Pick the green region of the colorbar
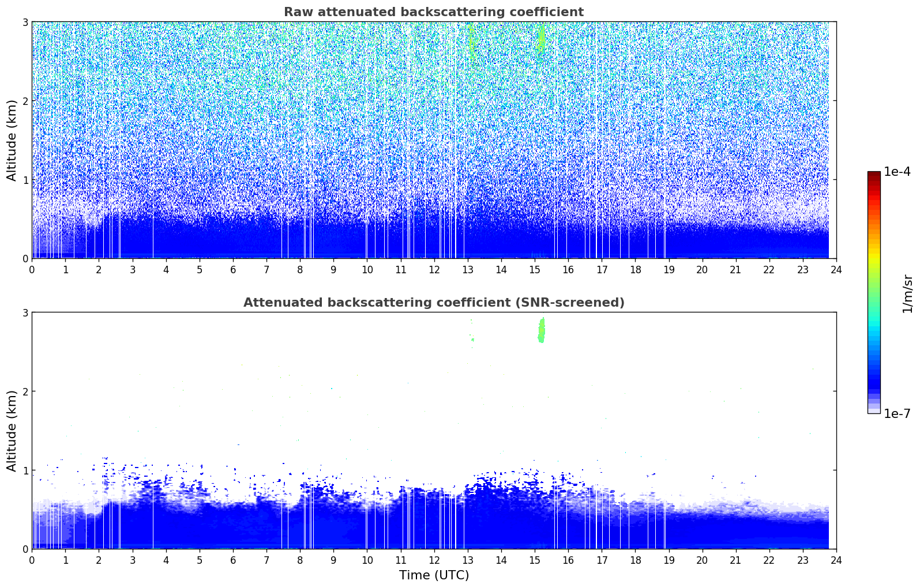This screenshot has width=920, height=588. [x=873, y=288]
